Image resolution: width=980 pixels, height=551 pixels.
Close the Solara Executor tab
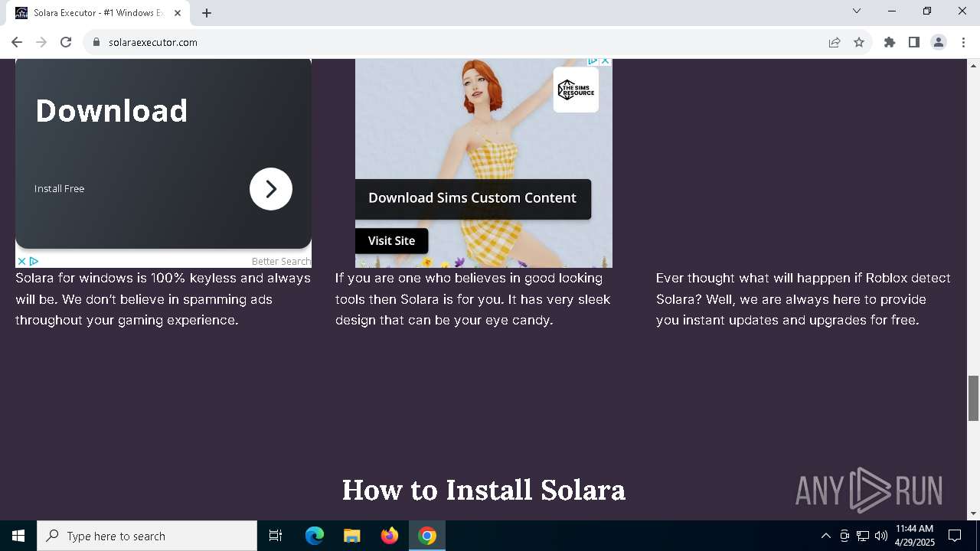(x=178, y=13)
